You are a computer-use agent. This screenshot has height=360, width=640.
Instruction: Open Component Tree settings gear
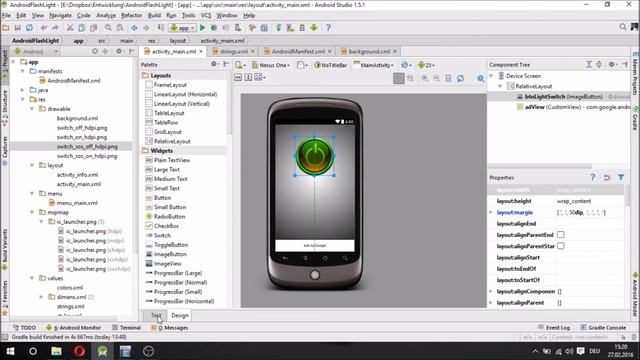click(612, 64)
